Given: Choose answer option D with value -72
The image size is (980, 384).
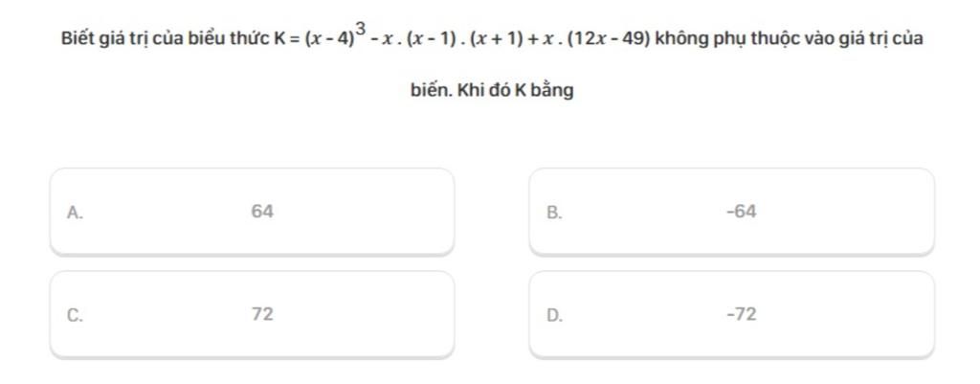Looking at the screenshot, I should click(x=732, y=315).
